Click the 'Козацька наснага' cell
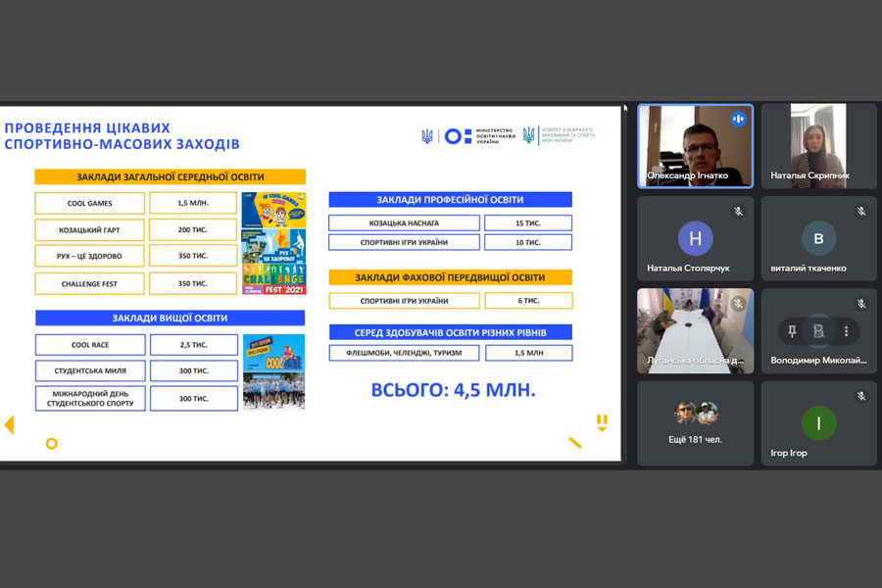This screenshot has width=882, height=588. tap(404, 222)
